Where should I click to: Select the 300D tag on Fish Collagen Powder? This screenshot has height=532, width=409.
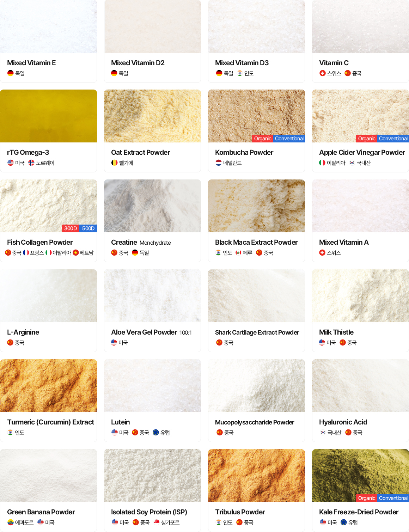71,228
